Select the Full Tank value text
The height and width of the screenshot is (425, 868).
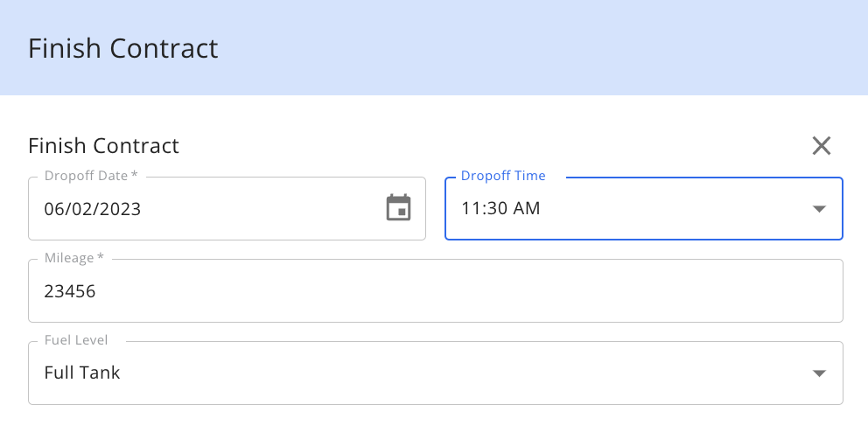pyautogui.click(x=82, y=373)
